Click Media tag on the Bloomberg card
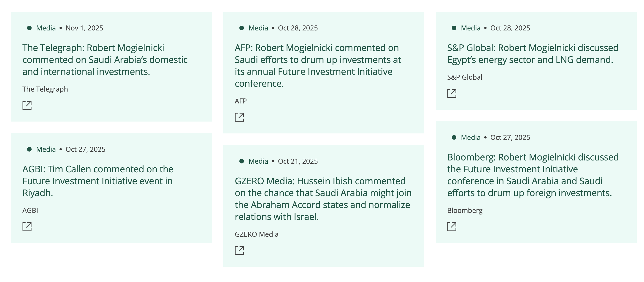Screen dimensions: 644x282 470,137
